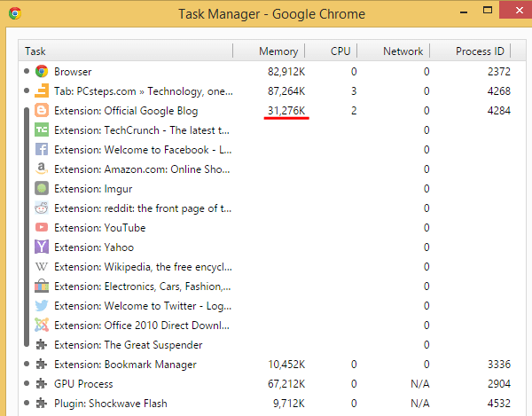Click process ID 2904
Screen dimensions: 532x416
[x=498, y=384]
